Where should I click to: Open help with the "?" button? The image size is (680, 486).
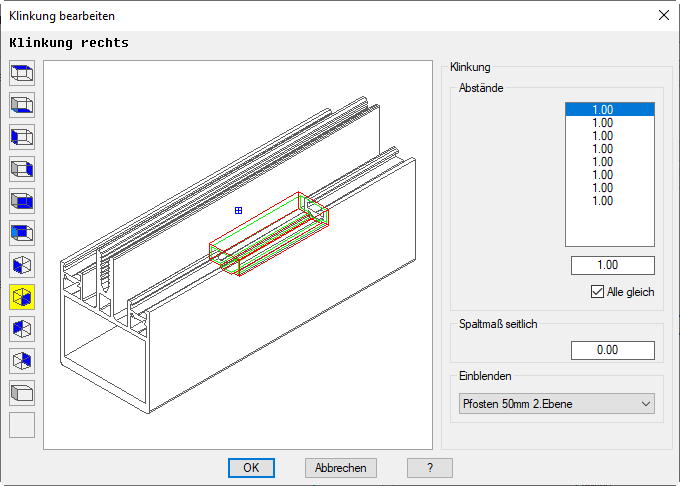429,468
